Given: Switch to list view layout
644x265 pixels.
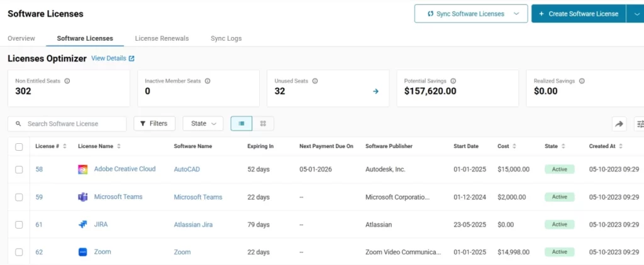Looking at the screenshot, I should click(241, 124).
